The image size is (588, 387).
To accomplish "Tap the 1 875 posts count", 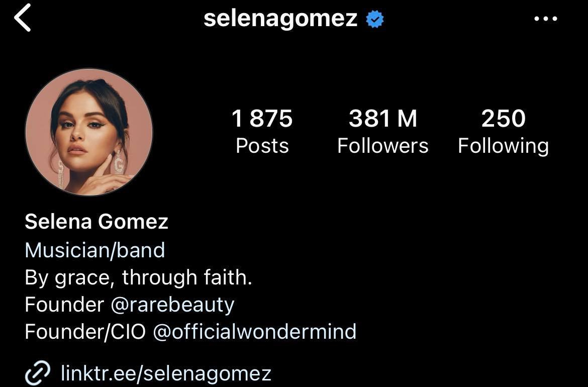I will pos(262,119).
